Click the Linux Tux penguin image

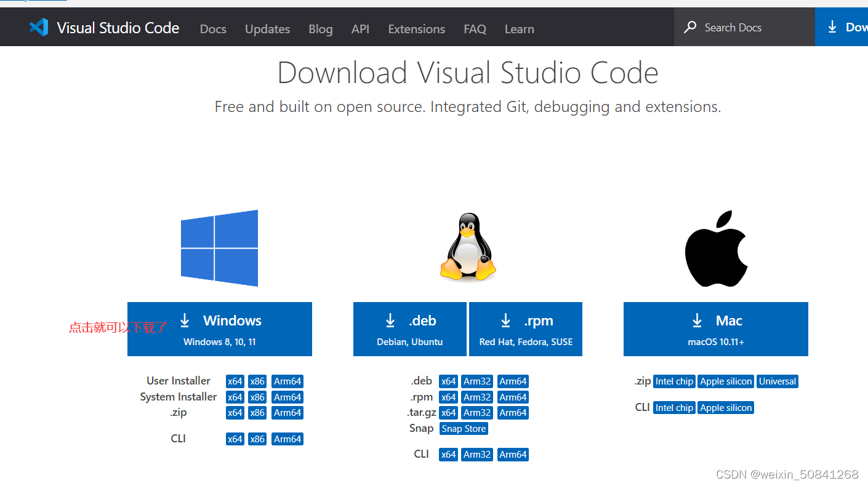468,247
